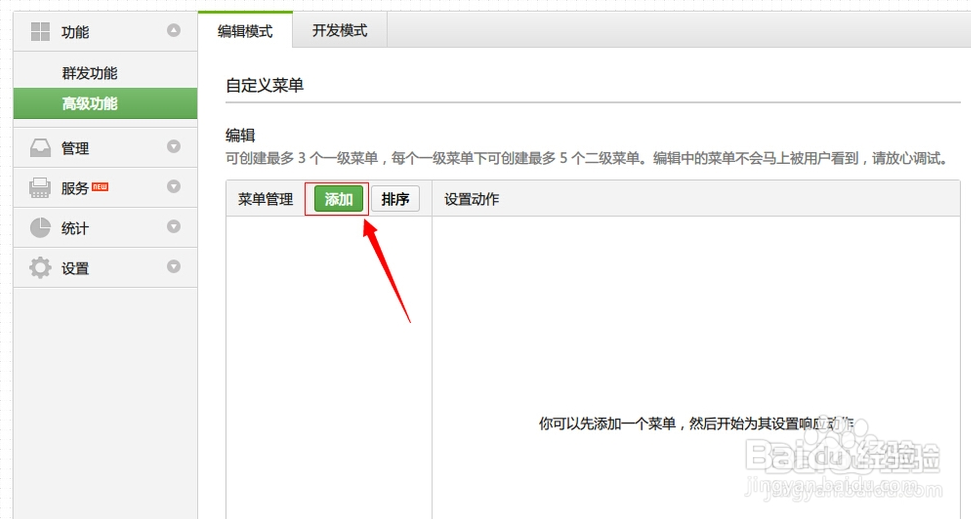Expand the 统计 section arrow

pyautogui.click(x=174, y=226)
